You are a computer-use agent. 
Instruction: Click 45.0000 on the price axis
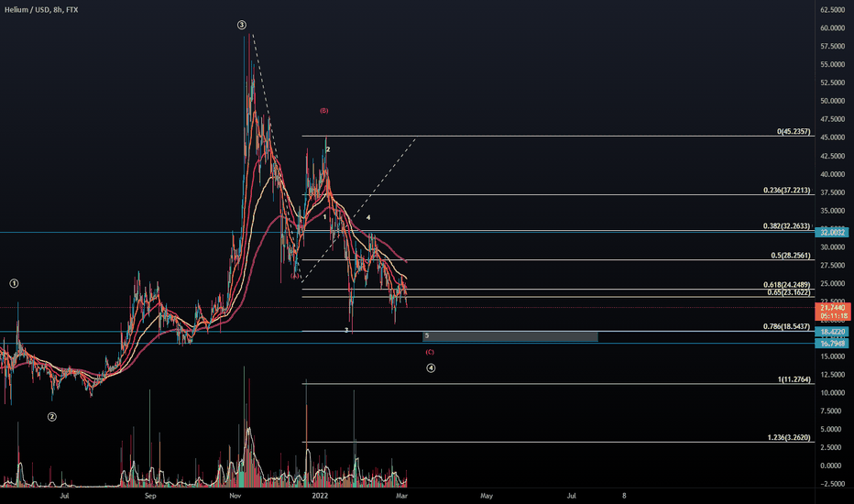(833, 137)
